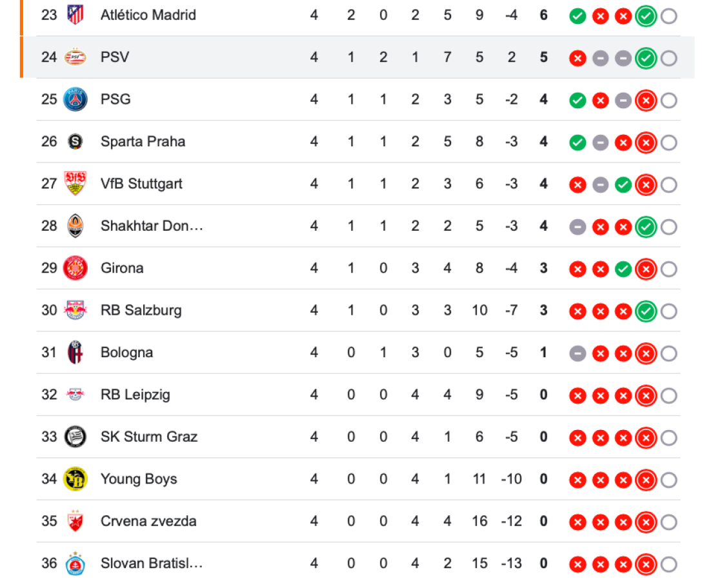The width and height of the screenshot is (702, 588).
Task: Open the RB Leipzig team page
Action: pyautogui.click(x=135, y=395)
